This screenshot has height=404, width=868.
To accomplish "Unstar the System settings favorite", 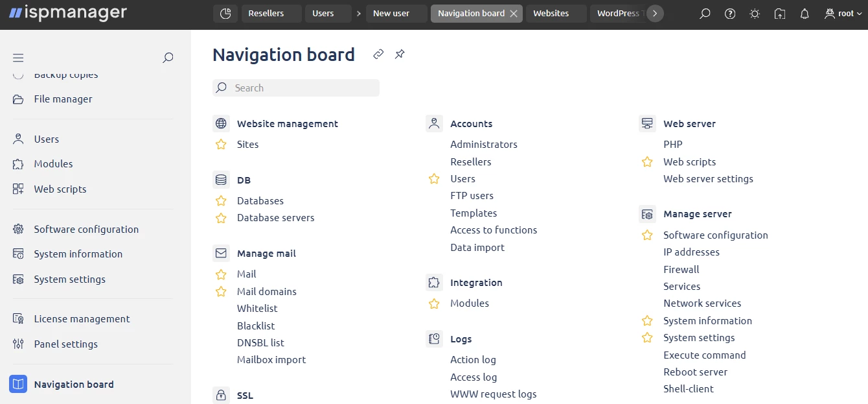I will click(x=646, y=337).
